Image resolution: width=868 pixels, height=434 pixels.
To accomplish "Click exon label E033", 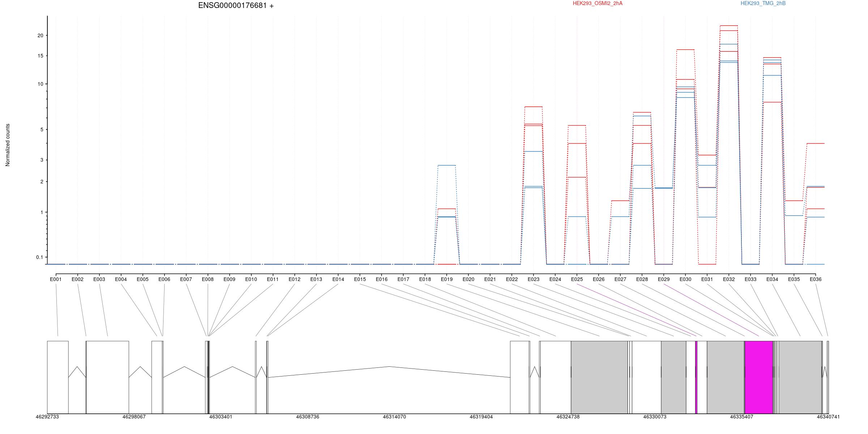I will pos(750,279).
